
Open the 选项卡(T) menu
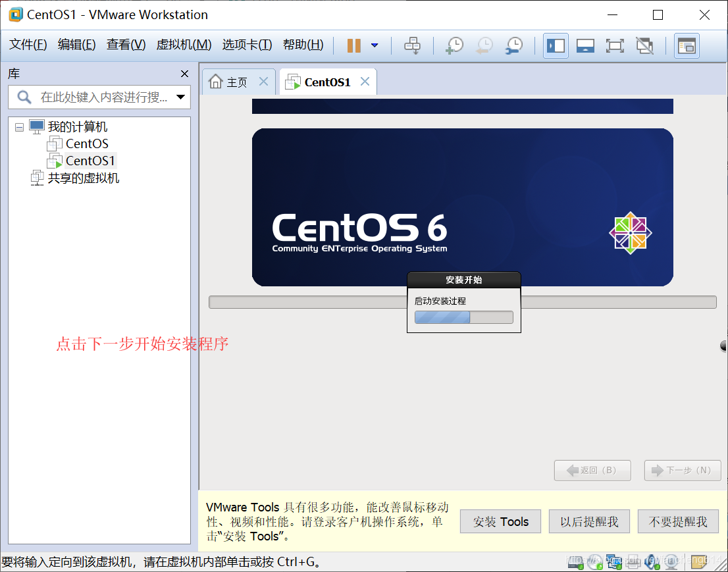click(x=247, y=45)
